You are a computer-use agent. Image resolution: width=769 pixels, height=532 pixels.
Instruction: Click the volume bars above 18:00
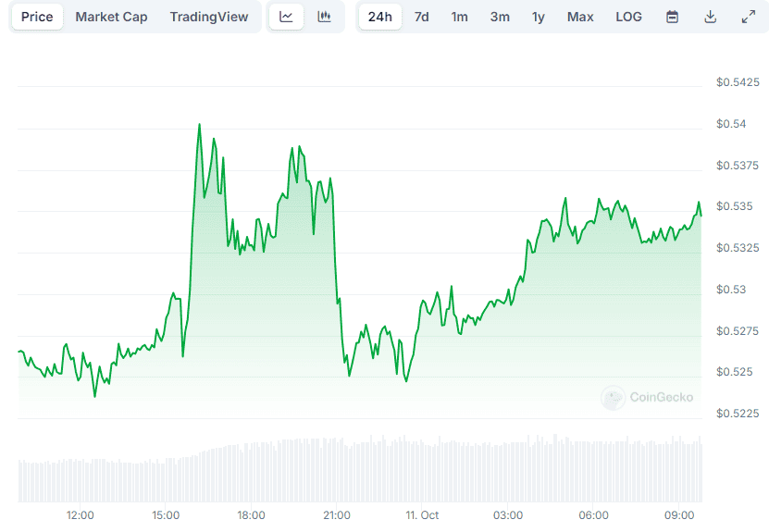tap(252, 472)
